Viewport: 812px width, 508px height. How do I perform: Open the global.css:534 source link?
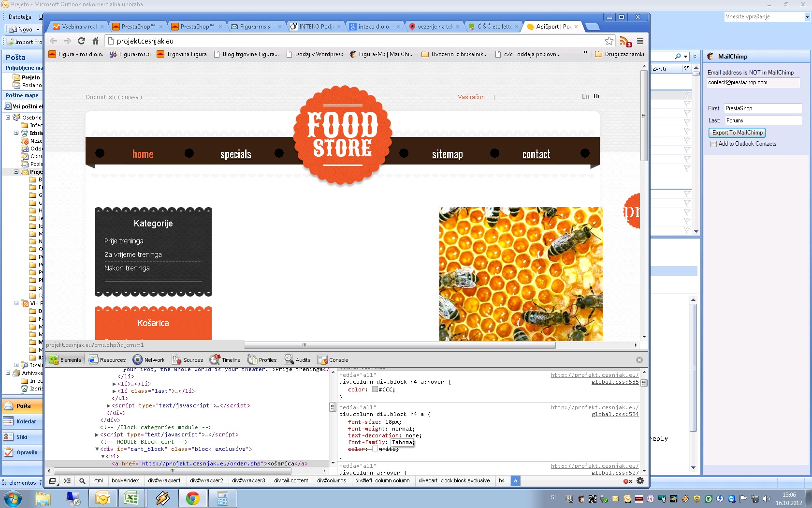[x=615, y=414]
